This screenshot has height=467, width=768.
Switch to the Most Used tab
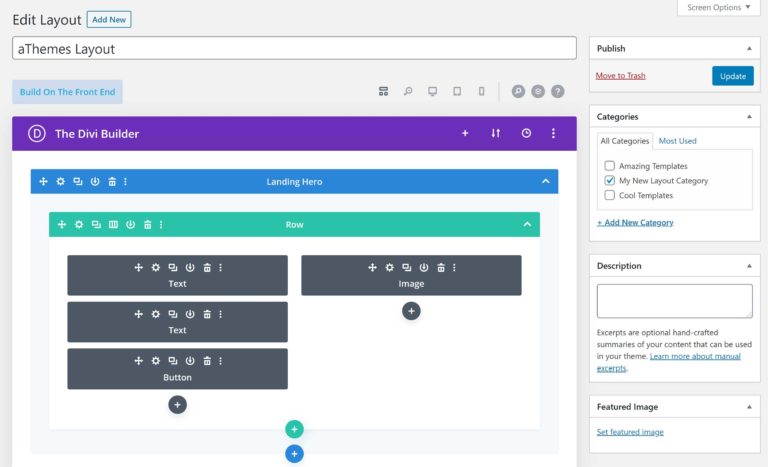[677, 141]
